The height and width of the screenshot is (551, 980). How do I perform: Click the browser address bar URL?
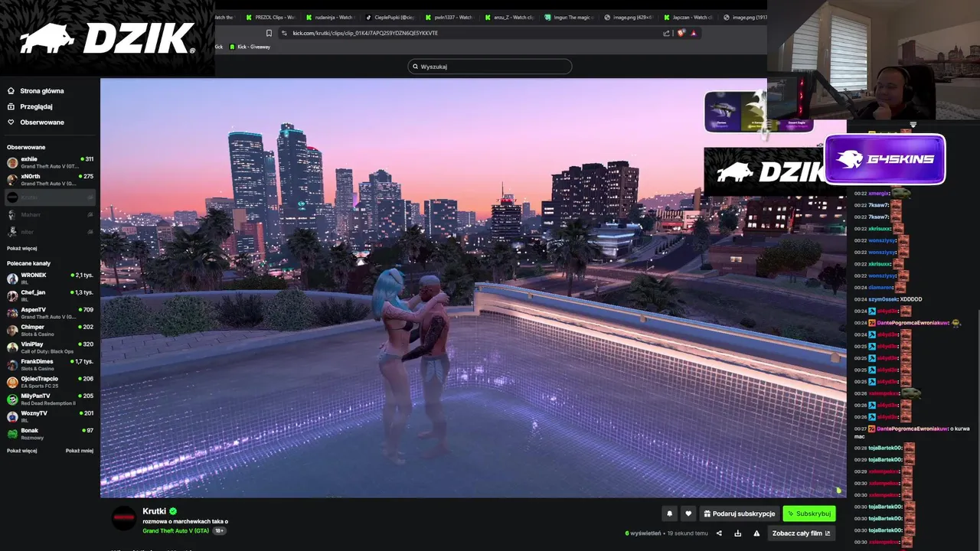pyautogui.click(x=365, y=33)
